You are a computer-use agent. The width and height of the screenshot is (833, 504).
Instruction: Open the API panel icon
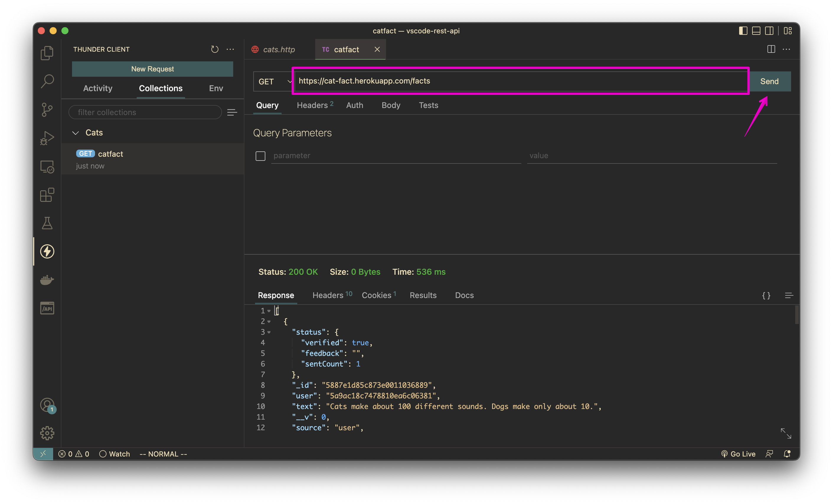coord(47,308)
